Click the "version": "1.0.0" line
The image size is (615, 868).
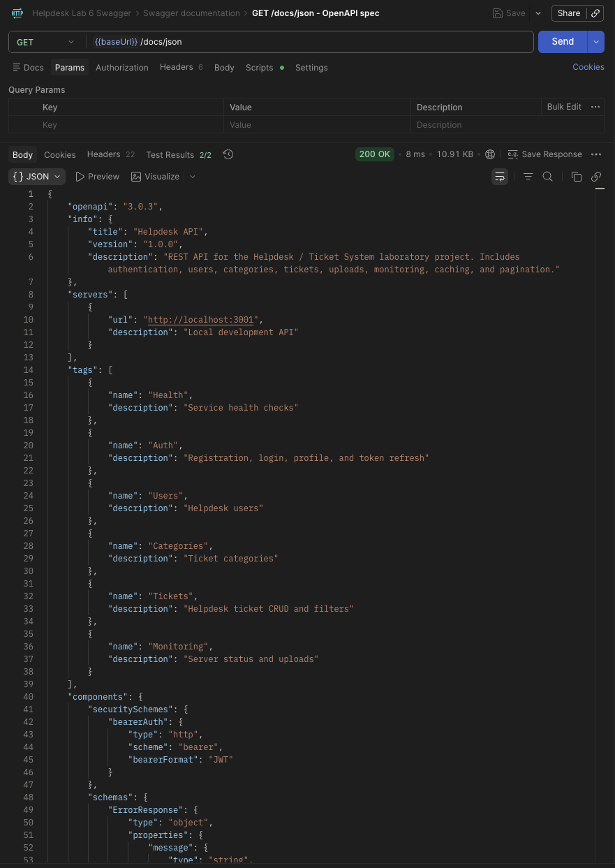click(135, 244)
